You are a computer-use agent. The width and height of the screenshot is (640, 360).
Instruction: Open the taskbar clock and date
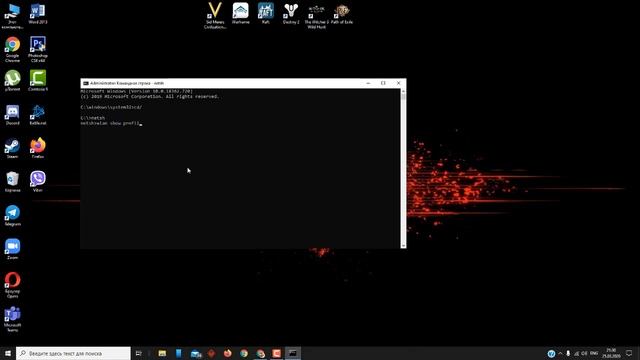[611, 353]
